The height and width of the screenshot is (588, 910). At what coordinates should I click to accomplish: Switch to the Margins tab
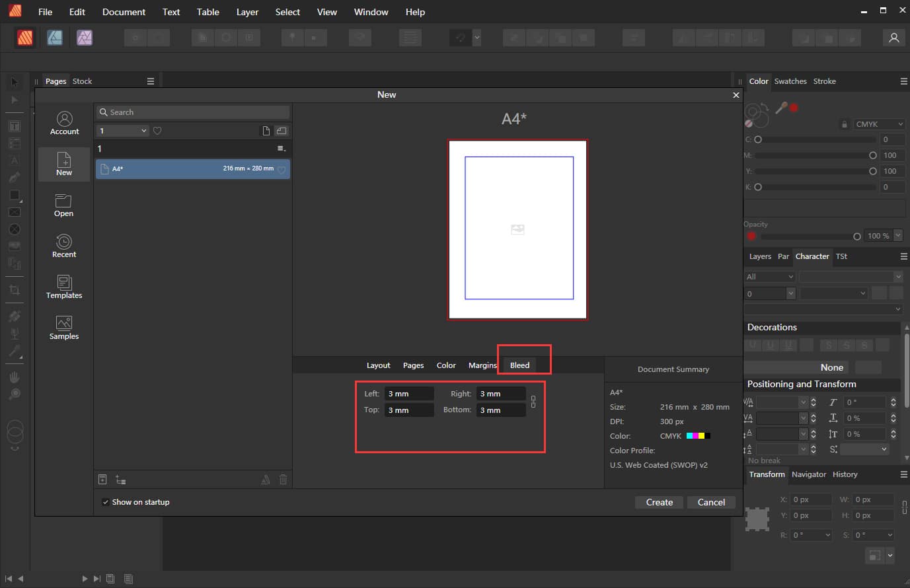tap(482, 365)
